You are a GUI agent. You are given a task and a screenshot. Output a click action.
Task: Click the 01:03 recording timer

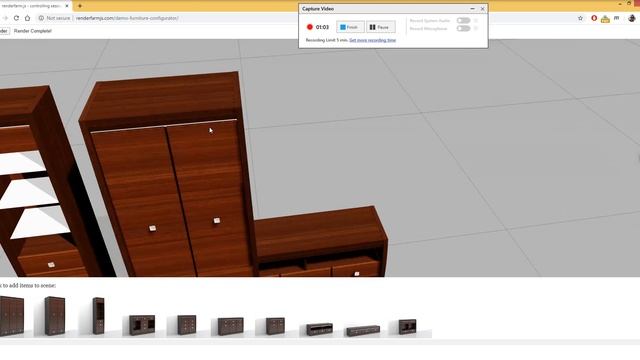coord(322,27)
